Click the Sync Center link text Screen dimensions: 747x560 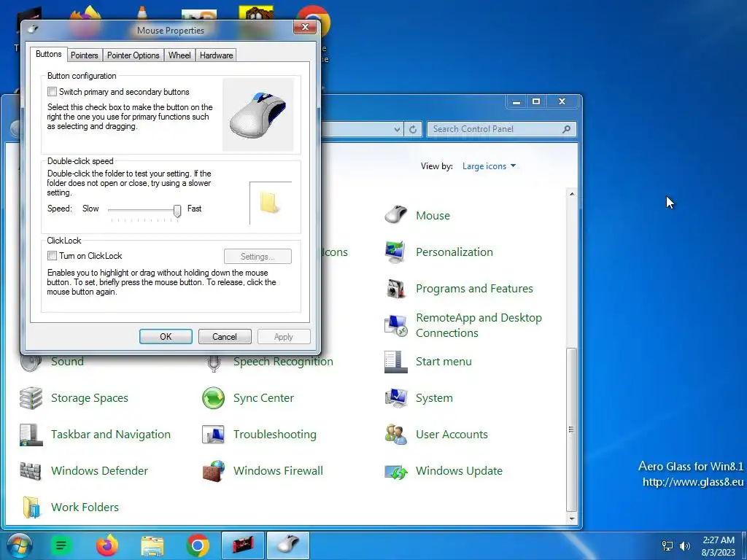(x=263, y=398)
